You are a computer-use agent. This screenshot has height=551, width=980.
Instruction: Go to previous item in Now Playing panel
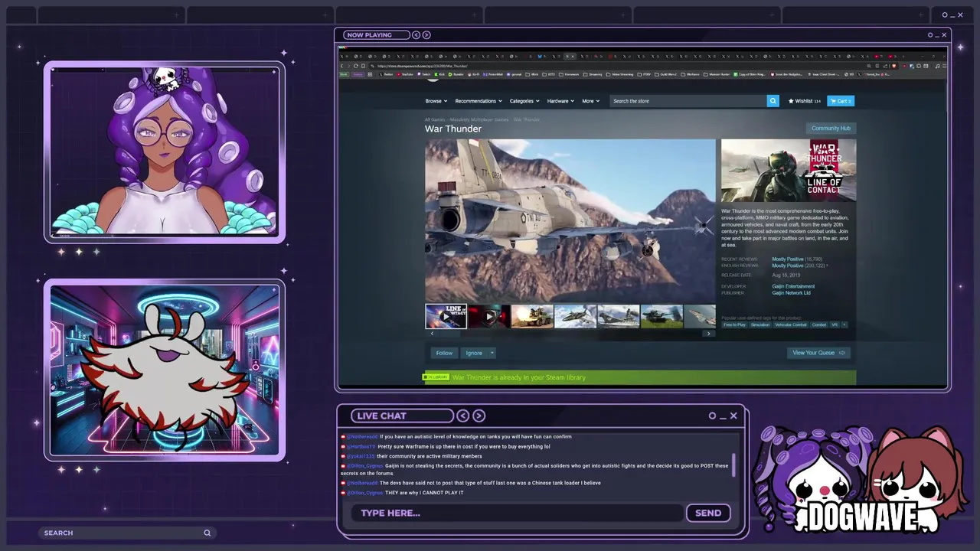click(416, 34)
